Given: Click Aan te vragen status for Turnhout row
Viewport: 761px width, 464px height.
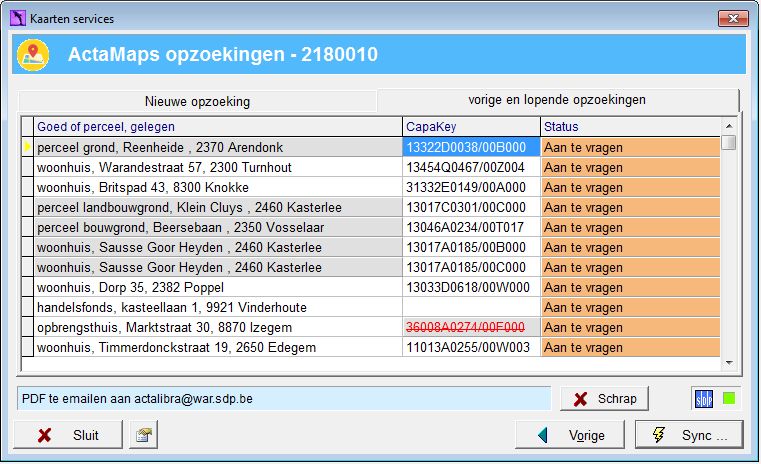Looking at the screenshot, I should (630, 167).
